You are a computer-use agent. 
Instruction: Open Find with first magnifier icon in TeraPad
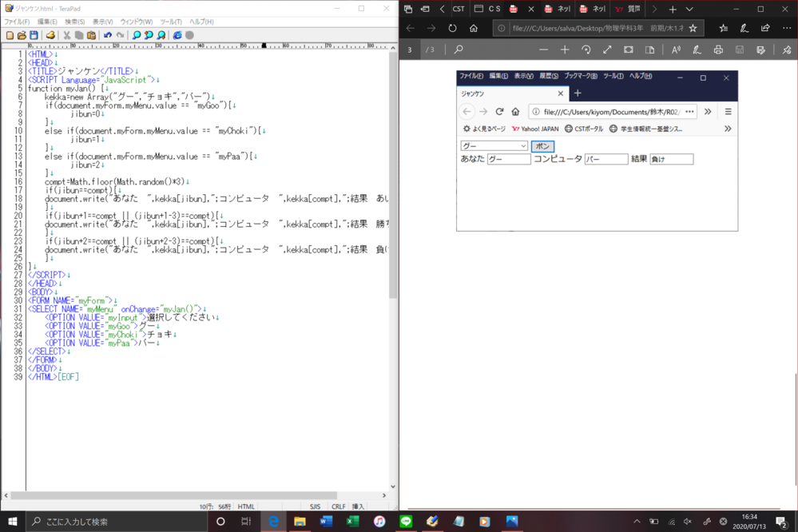click(137, 35)
